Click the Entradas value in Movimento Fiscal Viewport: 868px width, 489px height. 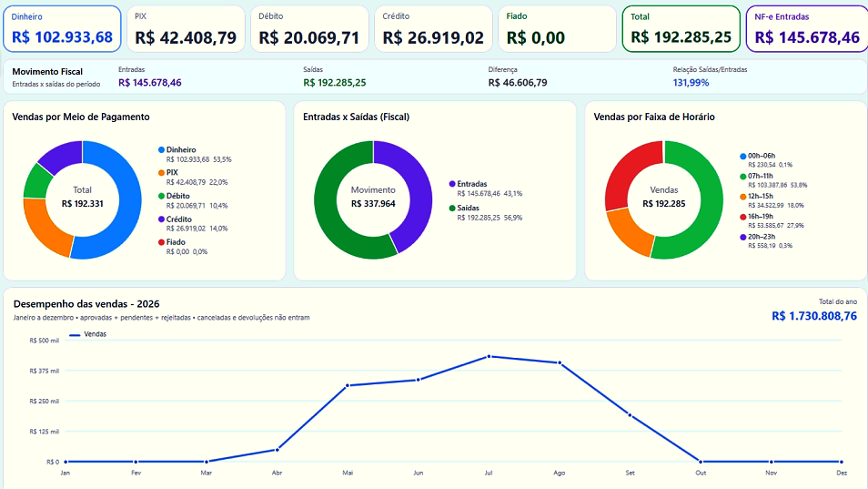pyautogui.click(x=150, y=83)
